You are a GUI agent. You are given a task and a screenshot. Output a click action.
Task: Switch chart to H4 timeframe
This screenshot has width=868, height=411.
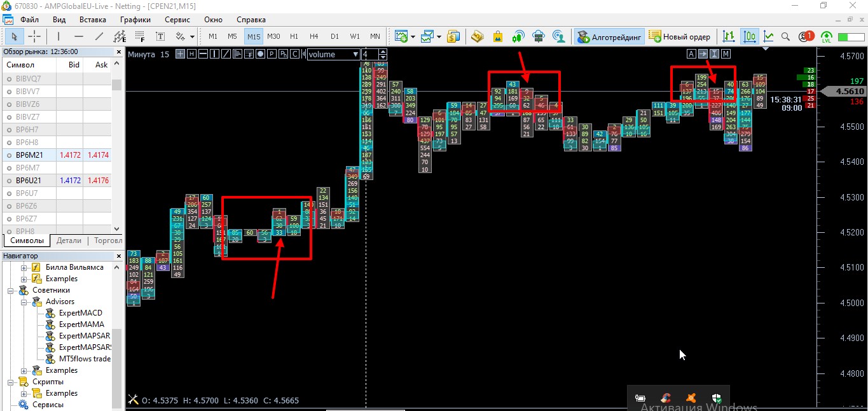(314, 36)
